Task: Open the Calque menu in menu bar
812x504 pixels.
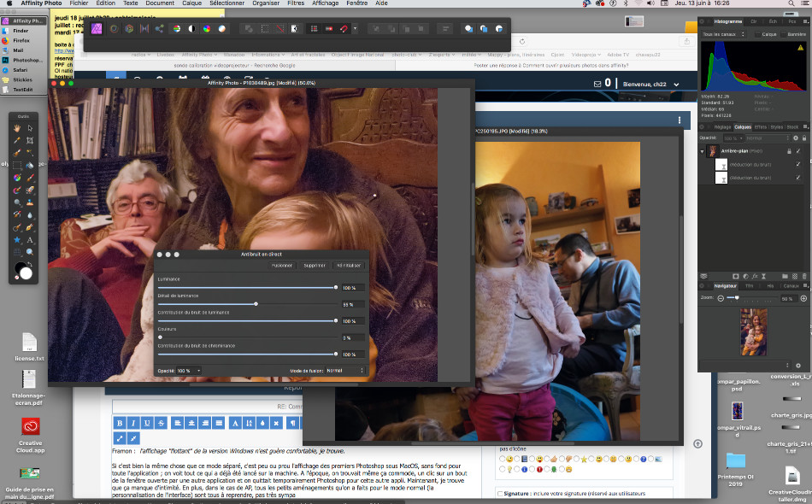Action: [191, 3]
